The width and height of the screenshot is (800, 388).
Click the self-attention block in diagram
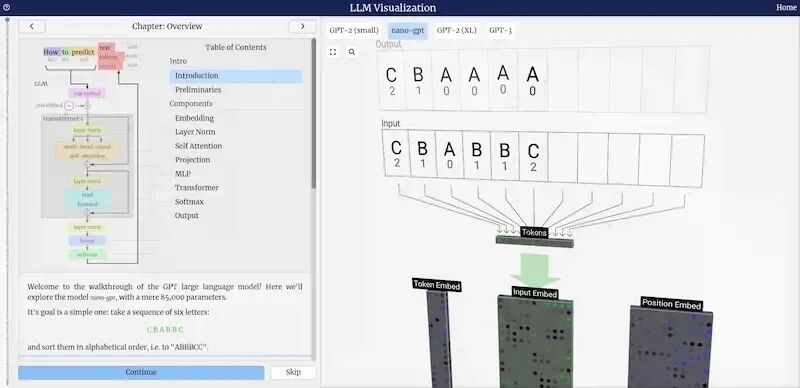click(x=87, y=151)
